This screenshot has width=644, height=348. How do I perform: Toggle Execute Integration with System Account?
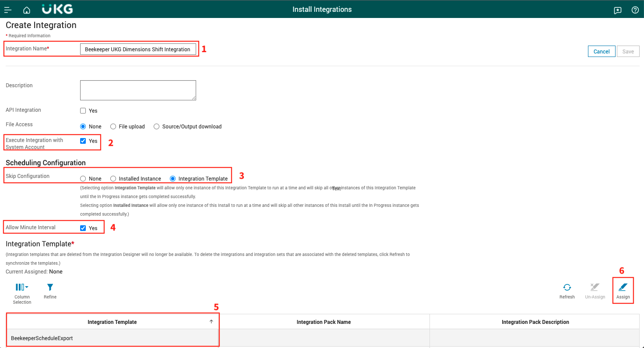[x=83, y=141]
